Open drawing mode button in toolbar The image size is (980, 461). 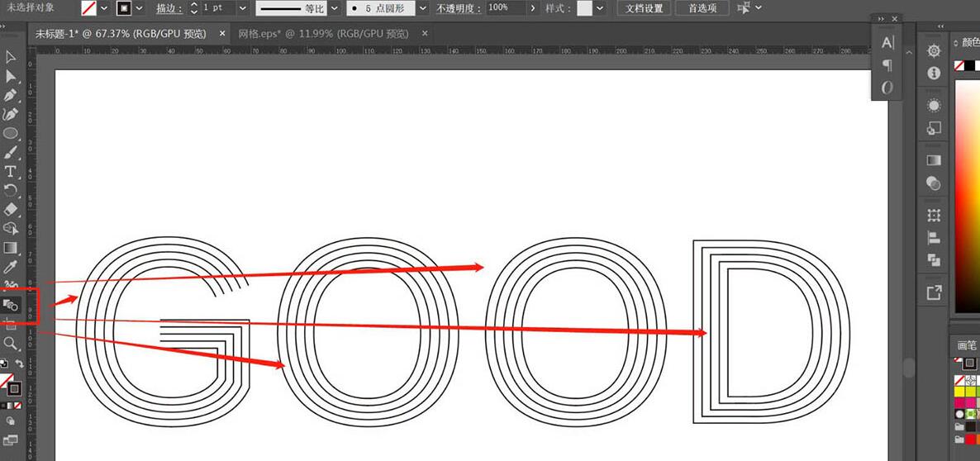pos(11,421)
